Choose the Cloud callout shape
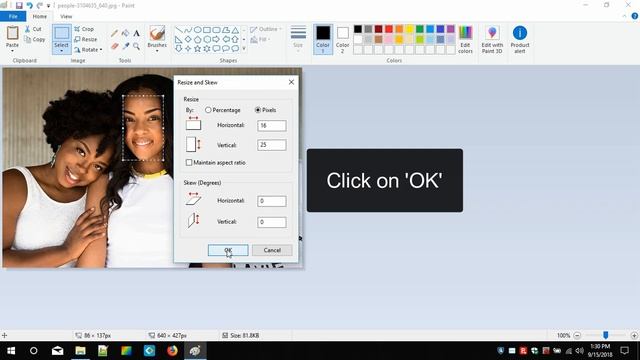This screenshot has height=360, width=640. [235, 49]
